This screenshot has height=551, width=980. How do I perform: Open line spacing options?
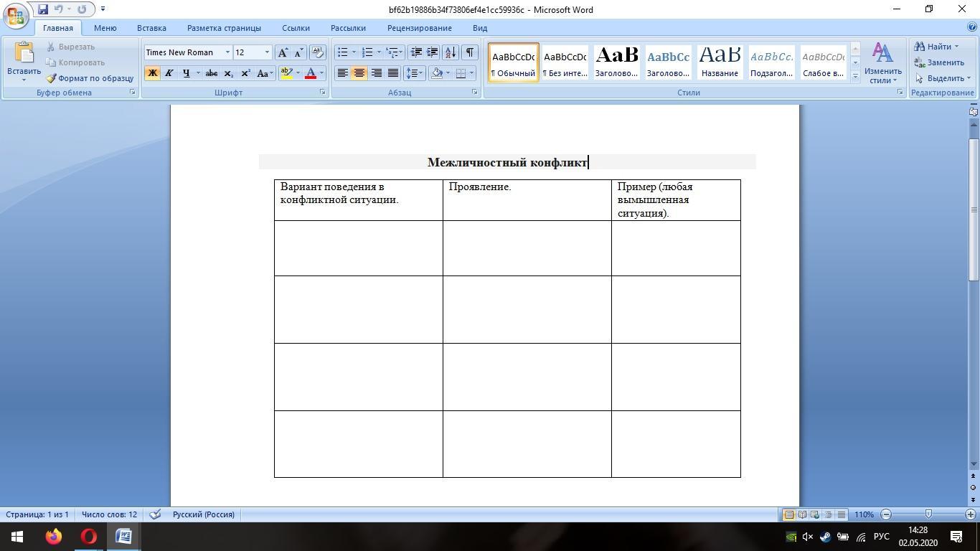coord(414,73)
